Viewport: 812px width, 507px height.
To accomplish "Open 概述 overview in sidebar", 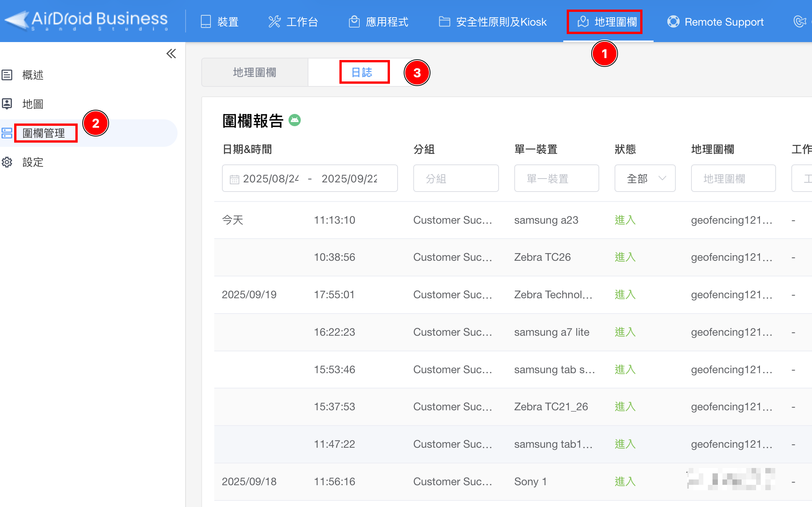I will [x=33, y=75].
